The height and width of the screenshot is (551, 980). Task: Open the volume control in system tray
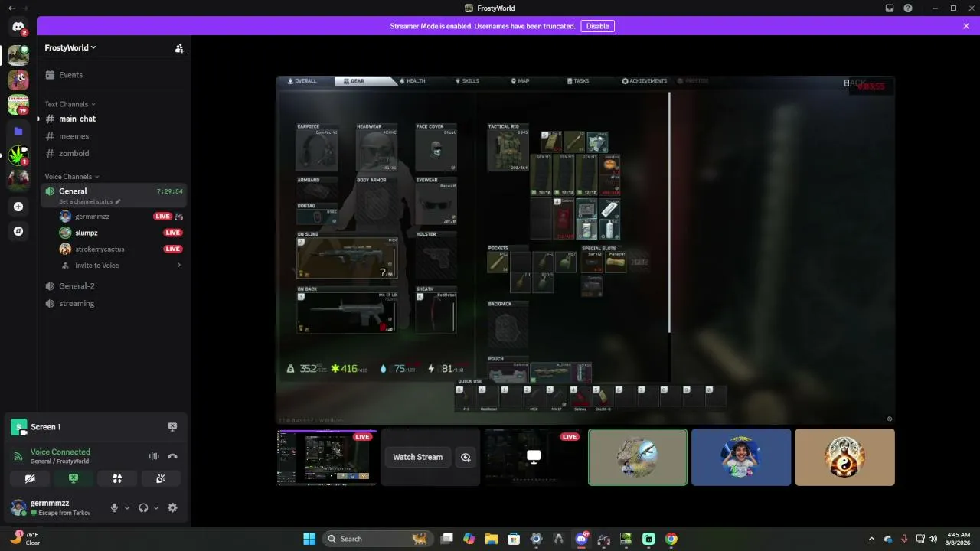pyautogui.click(x=933, y=539)
